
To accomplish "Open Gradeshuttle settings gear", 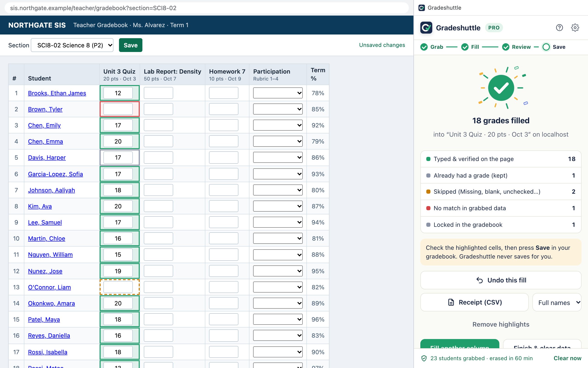I will [575, 28].
